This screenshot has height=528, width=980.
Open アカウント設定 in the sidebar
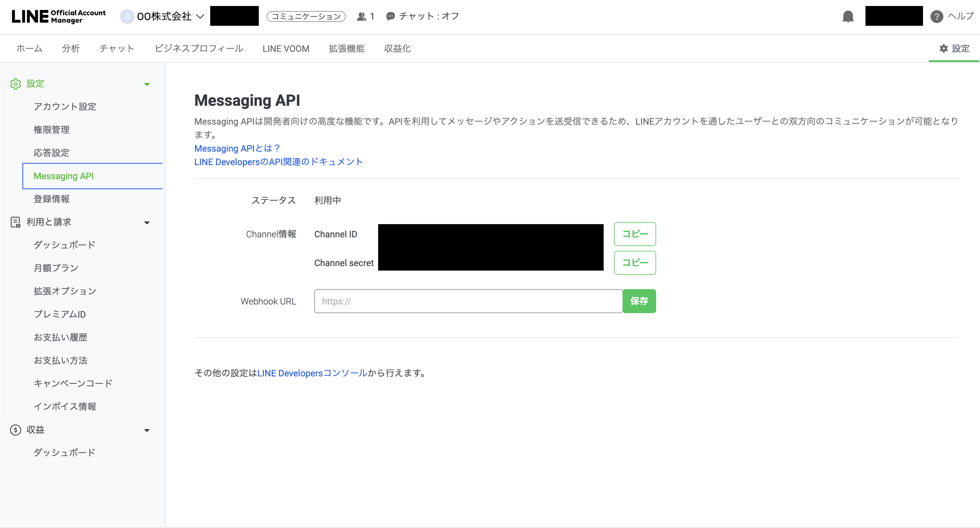tap(65, 106)
